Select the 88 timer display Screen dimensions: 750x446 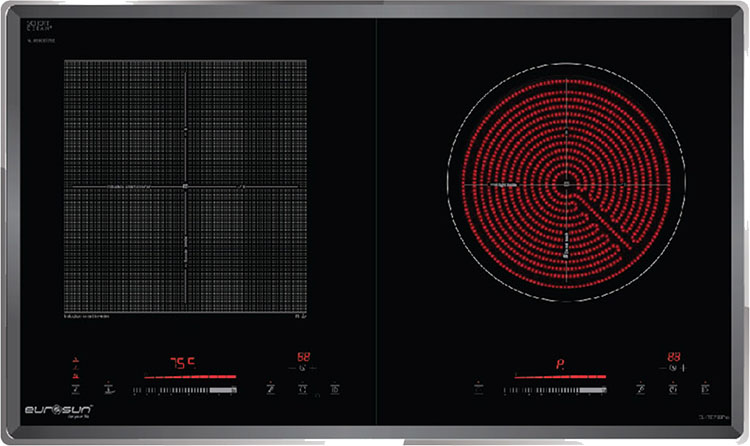(675, 357)
